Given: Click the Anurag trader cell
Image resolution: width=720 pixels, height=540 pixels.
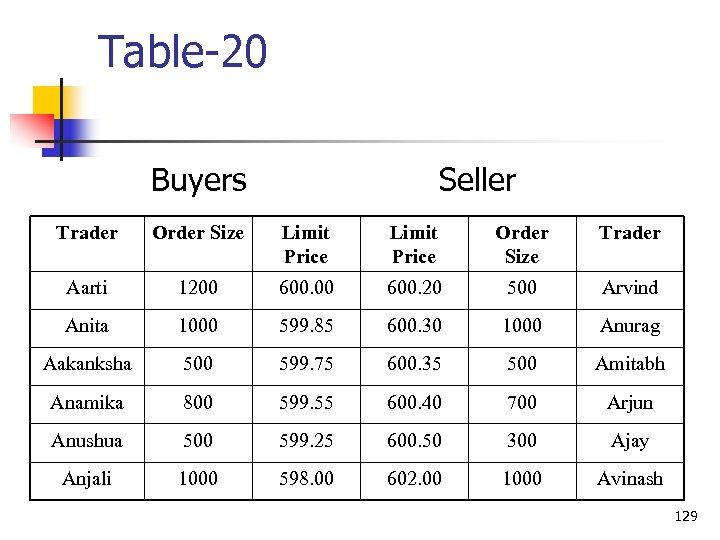Looking at the screenshot, I should [x=630, y=326].
